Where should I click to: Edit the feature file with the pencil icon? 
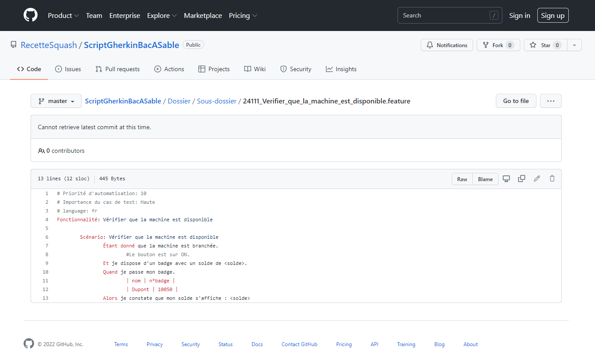537,179
